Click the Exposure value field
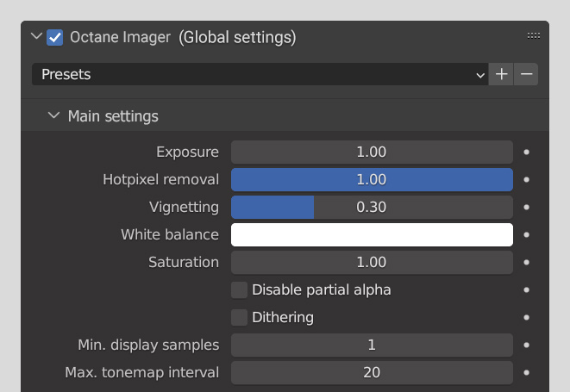Viewport: 570px width, 392px height. 372,152
